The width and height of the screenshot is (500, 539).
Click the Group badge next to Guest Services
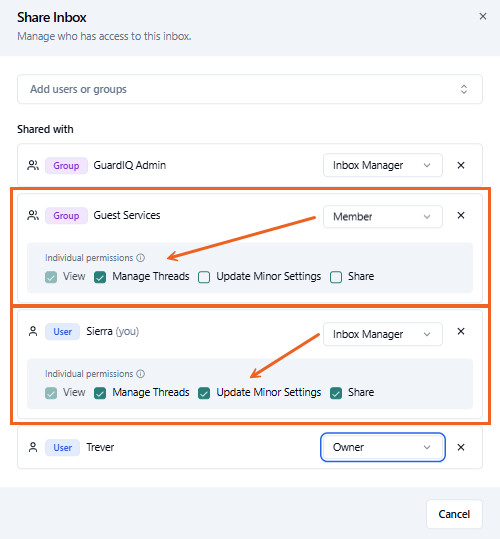pyautogui.click(x=66, y=216)
